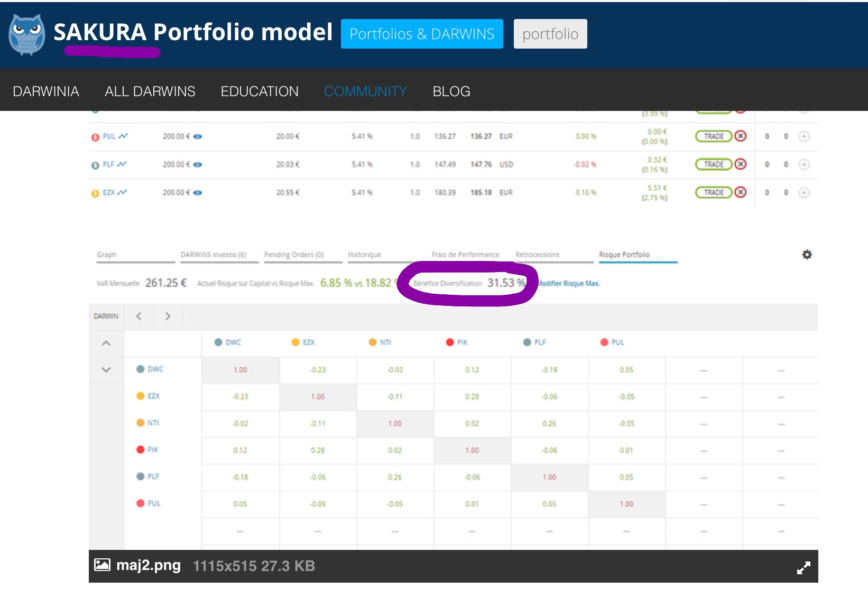Click the Portfolios & DARWINS tag
Image resolution: width=868 pixels, height=589 pixels.
tap(422, 34)
